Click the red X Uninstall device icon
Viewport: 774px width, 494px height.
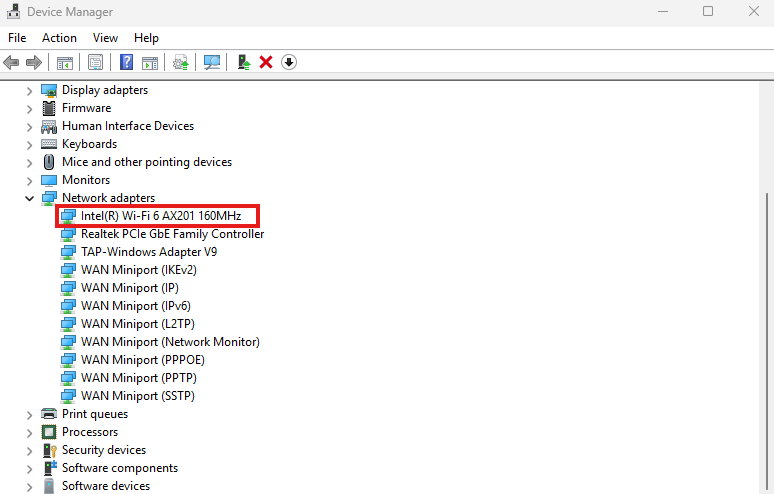click(x=266, y=62)
